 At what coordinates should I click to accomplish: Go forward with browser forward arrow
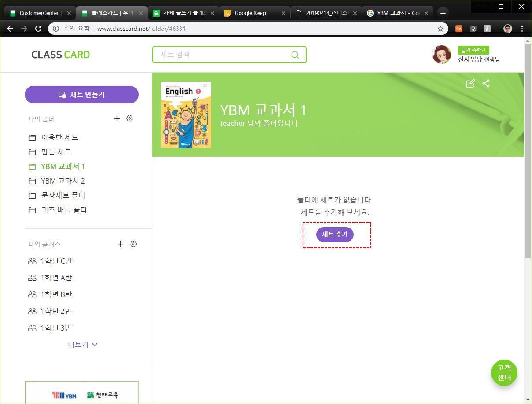point(24,29)
